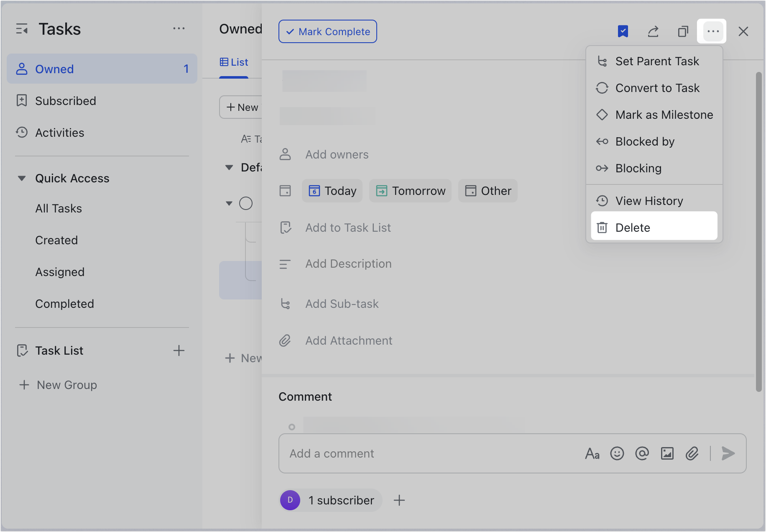
Task: Send the comment with the send icon
Action: (729, 453)
